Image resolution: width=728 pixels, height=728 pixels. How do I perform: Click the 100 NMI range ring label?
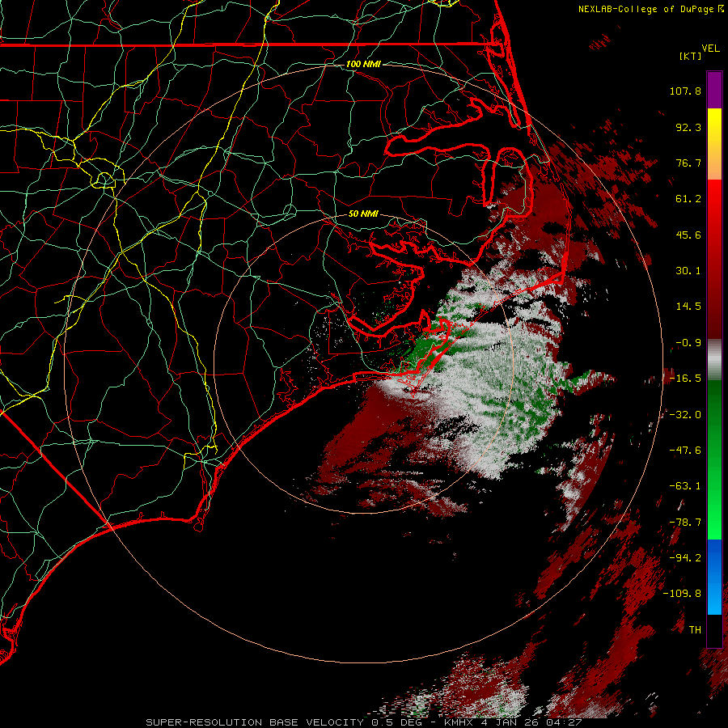click(363, 64)
